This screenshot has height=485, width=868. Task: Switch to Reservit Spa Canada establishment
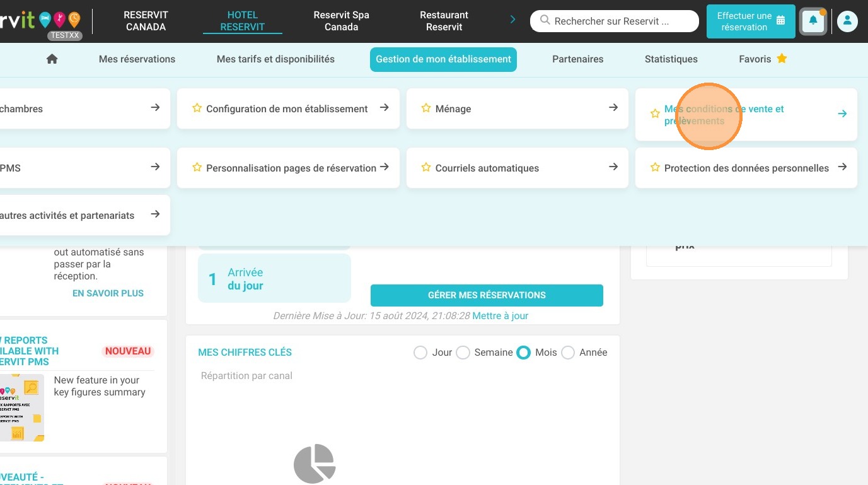[342, 21]
